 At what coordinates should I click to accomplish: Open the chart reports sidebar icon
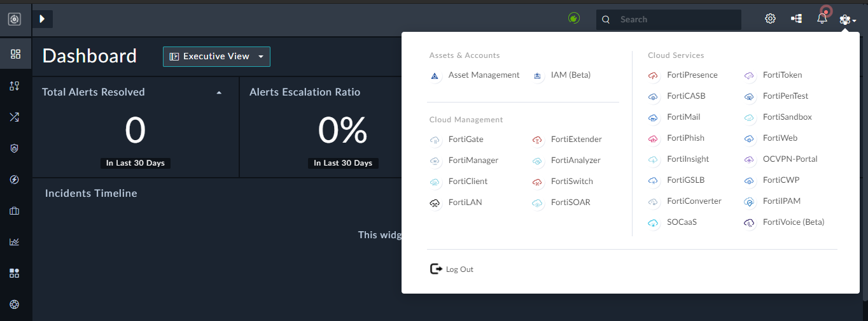(x=15, y=242)
